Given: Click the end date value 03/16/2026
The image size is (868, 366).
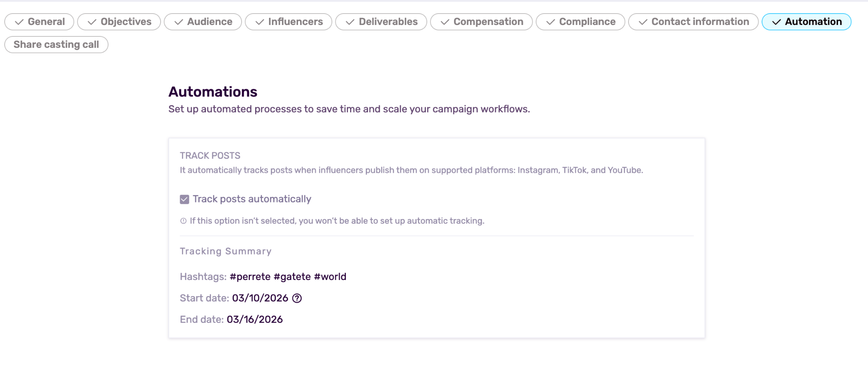Looking at the screenshot, I should point(255,319).
